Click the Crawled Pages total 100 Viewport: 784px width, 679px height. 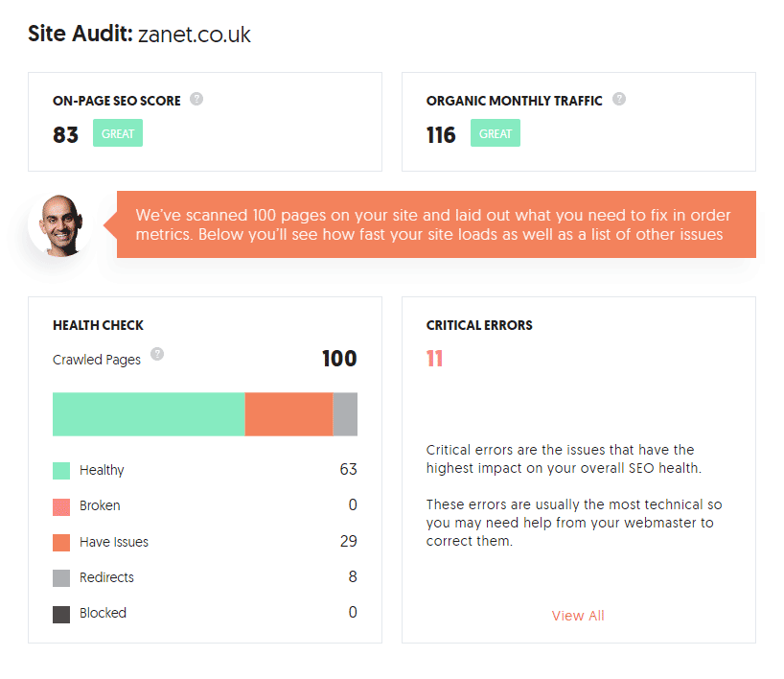(x=339, y=359)
